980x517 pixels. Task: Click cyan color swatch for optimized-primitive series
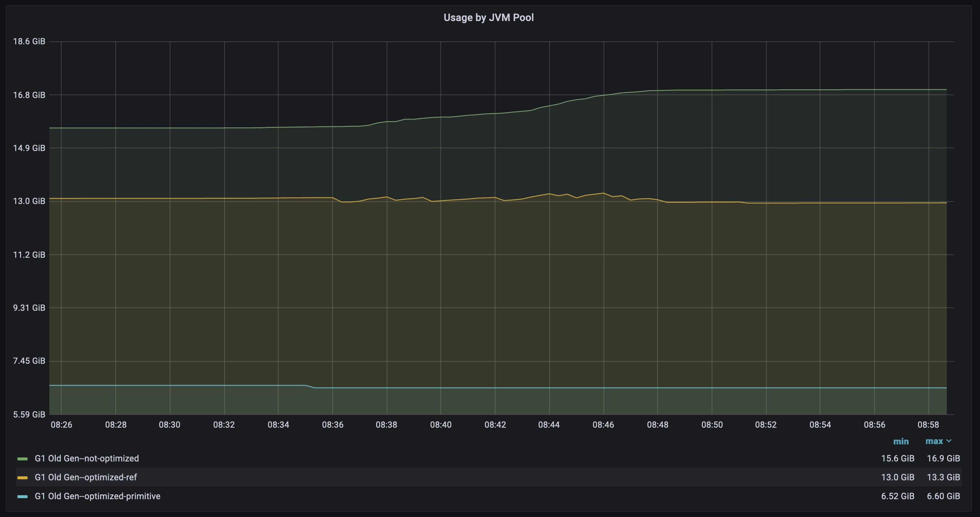point(22,497)
